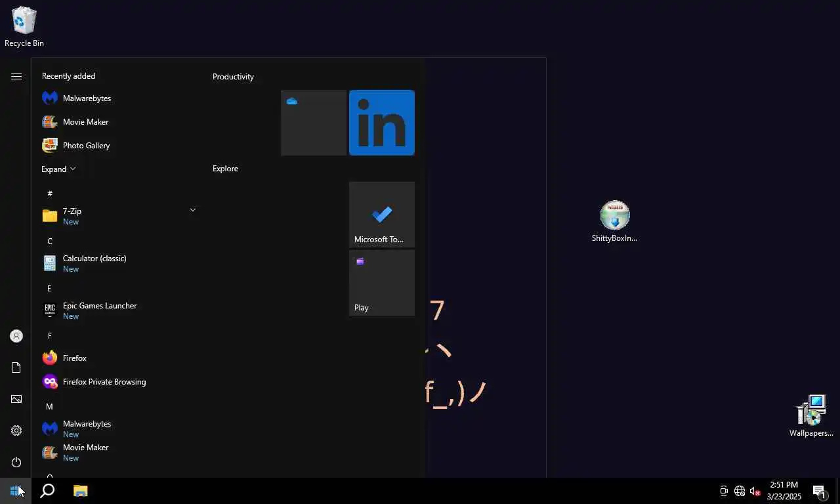Expand the Recently added list

click(58, 169)
